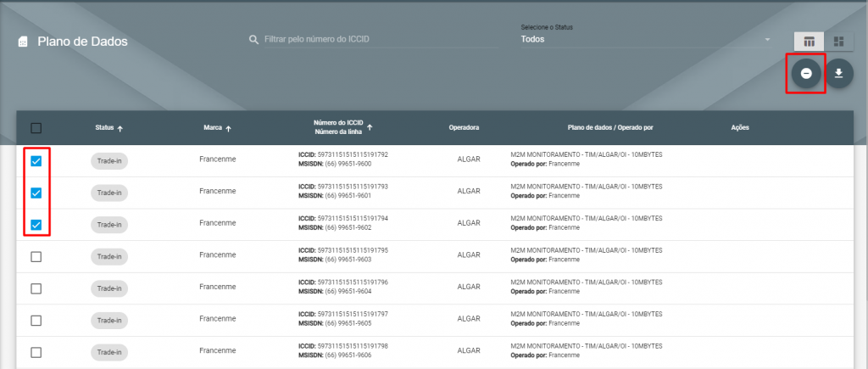The height and width of the screenshot is (369, 868).
Task: Click Trade-in chip for MSISDN 99651-9600
Action: tap(109, 161)
